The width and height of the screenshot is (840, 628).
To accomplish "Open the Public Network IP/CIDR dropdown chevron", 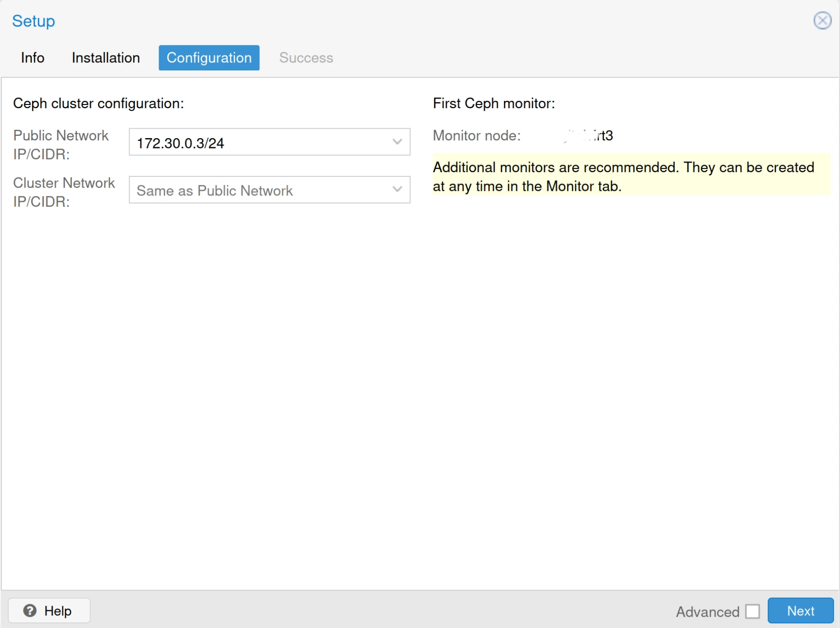I will tap(397, 142).
